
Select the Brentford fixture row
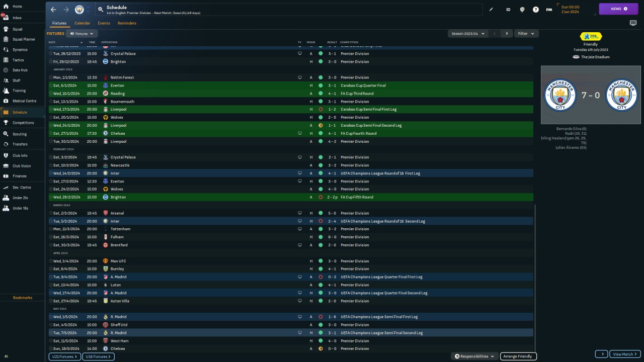pyautogui.click(x=291, y=245)
